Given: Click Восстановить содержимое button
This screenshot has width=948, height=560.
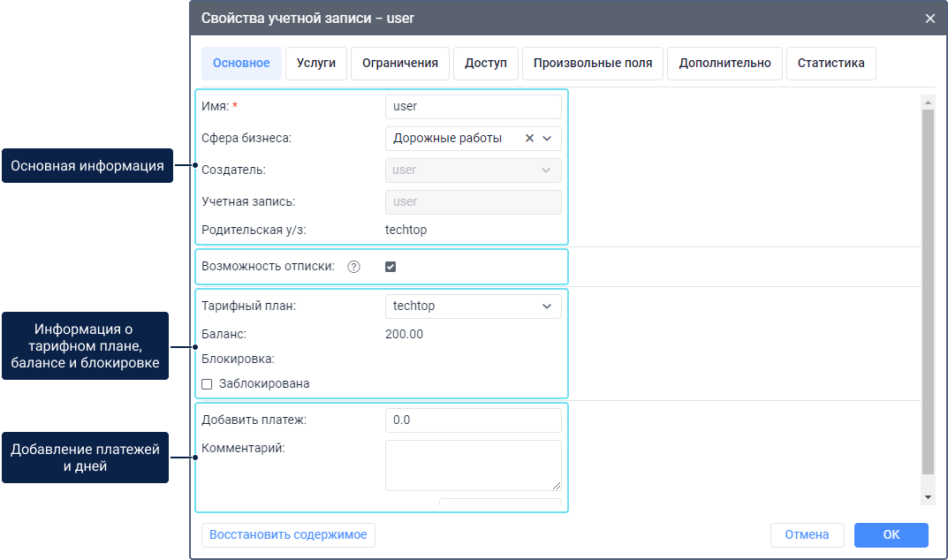Looking at the screenshot, I should tap(288, 535).
